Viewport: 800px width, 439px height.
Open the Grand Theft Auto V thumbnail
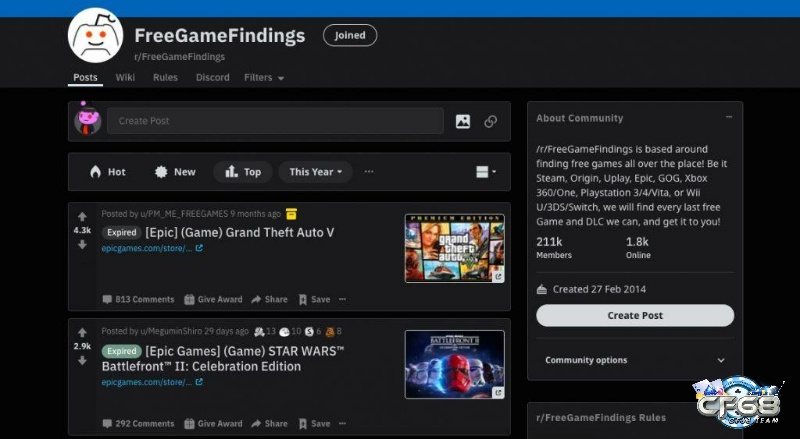pyautogui.click(x=455, y=248)
